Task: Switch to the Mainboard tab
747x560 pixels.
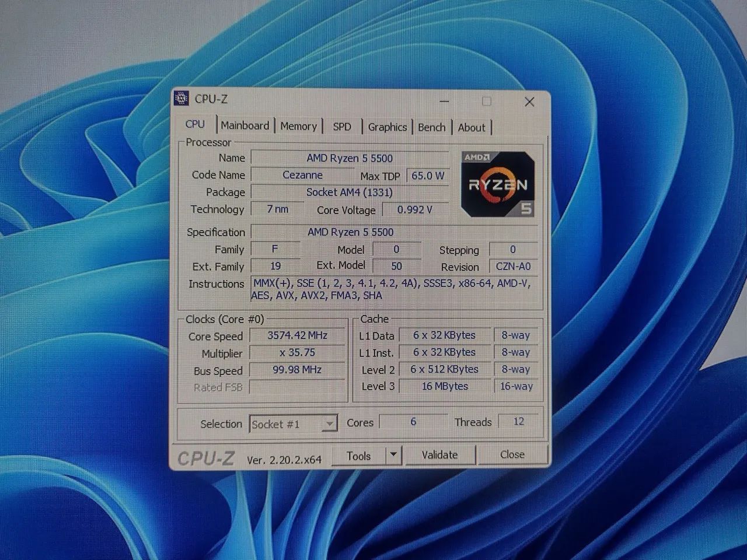Action: pyautogui.click(x=245, y=125)
